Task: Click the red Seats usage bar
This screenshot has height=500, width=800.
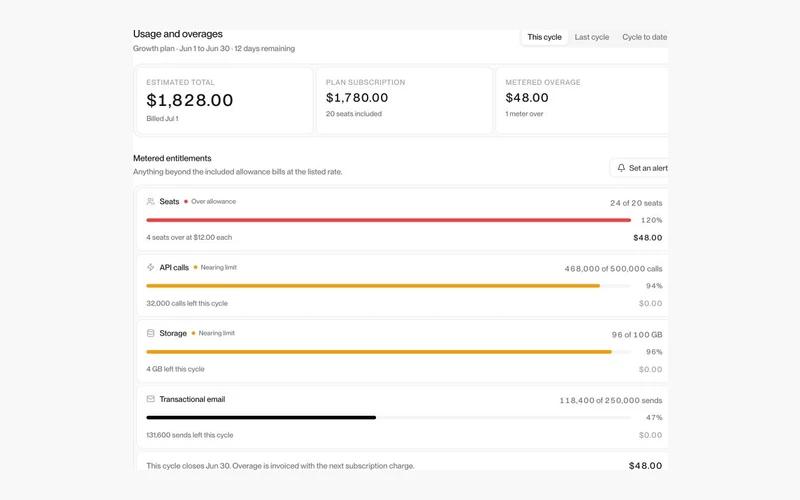Action: [x=388, y=220]
